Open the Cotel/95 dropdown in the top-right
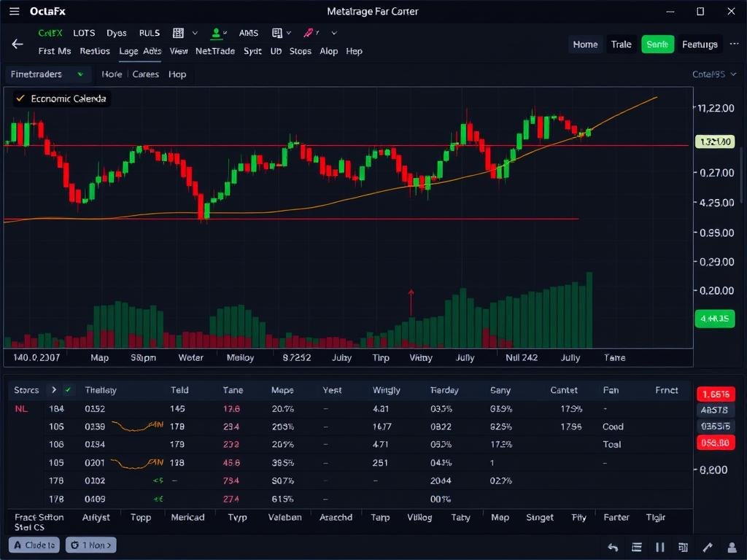This screenshot has width=747, height=560. (x=713, y=74)
